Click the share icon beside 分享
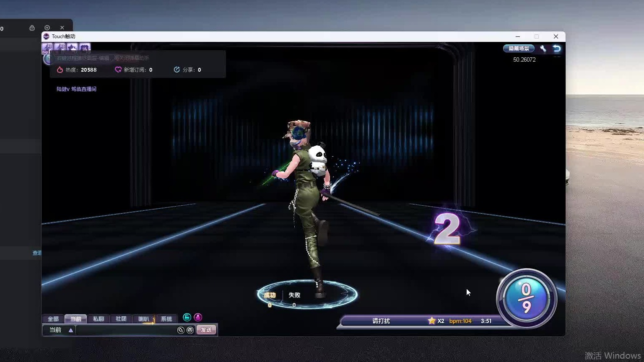The height and width of the screenshot is (362, 644). (x=177, y=70)
